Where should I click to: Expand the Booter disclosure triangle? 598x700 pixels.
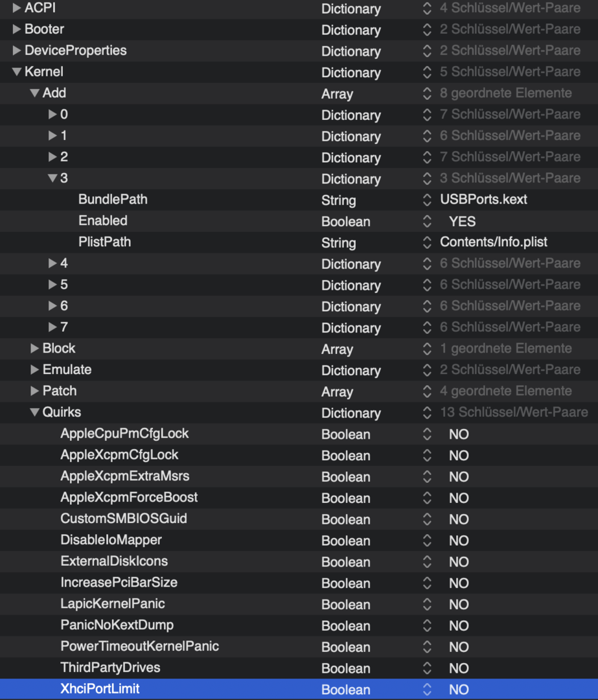click(17, 30)
